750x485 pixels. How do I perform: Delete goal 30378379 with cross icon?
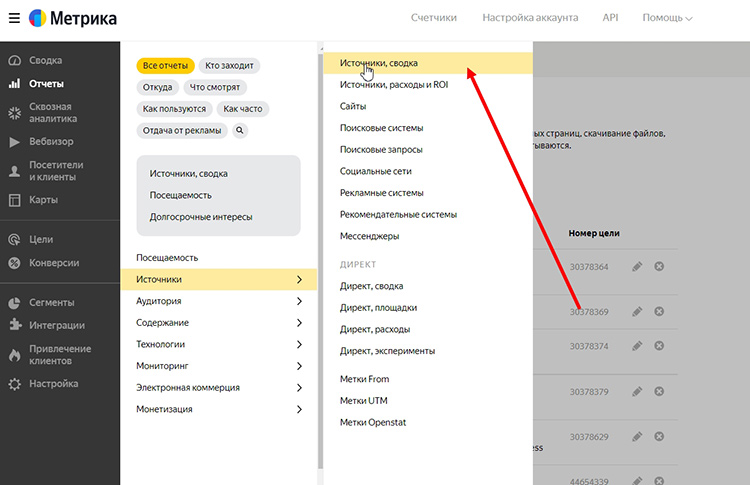point(659,391)
